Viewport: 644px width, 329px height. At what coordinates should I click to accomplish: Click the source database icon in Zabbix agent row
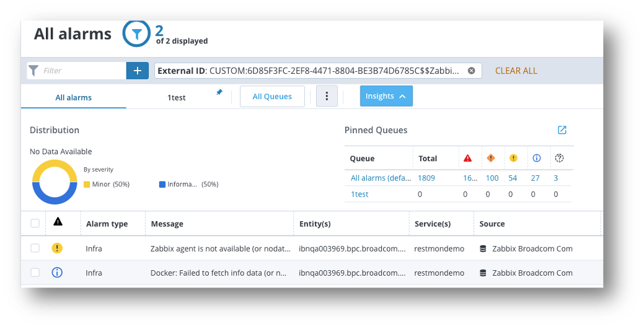(x=483, y=248)
